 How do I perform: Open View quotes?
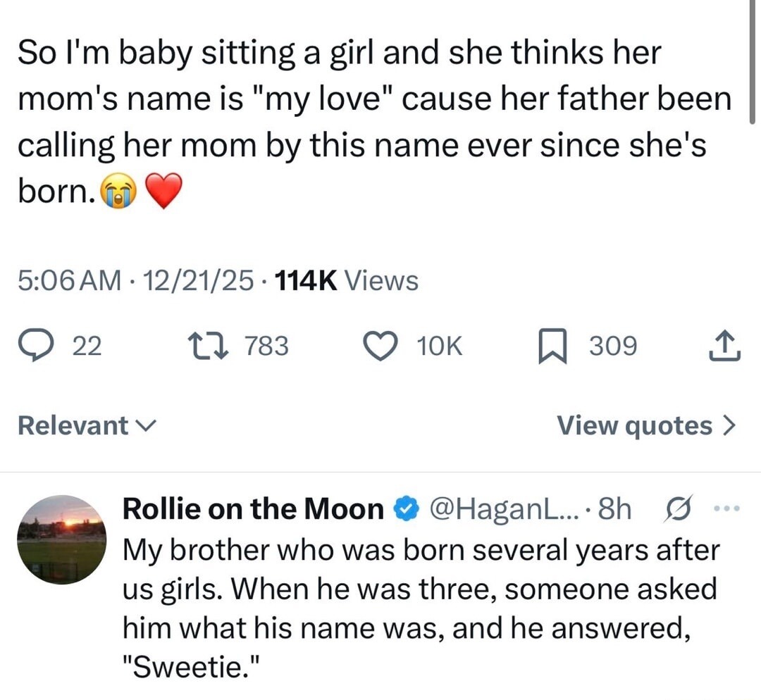[646, 425]
